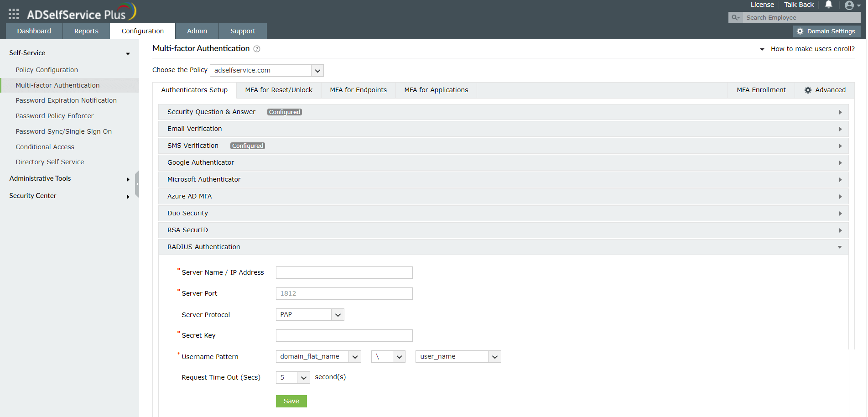Click the Secret Key field

pyautogui.click(x=344, y=336)
